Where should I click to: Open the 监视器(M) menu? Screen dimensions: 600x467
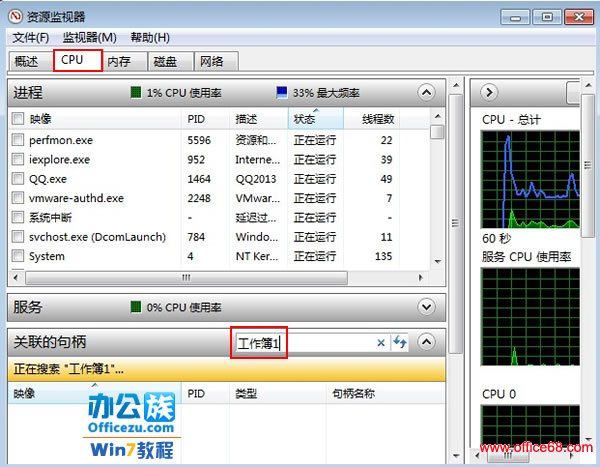point(90,38)
